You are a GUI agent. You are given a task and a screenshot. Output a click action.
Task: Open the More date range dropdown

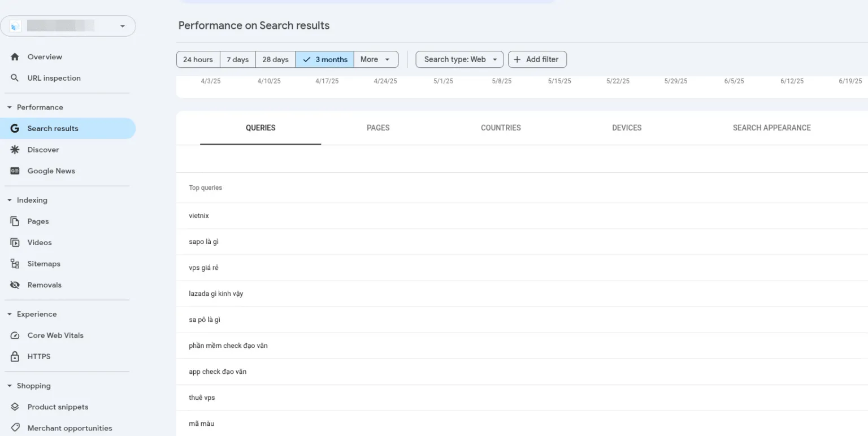click(376, 59)
